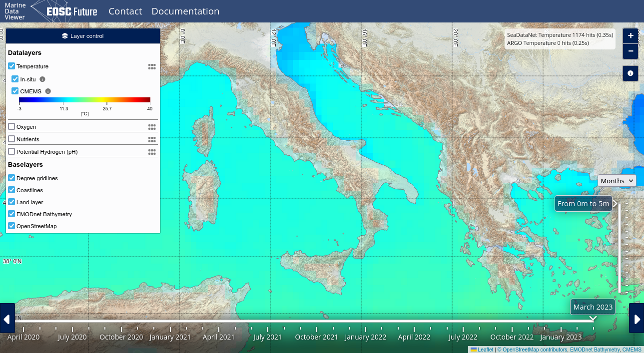Uncheck the Coastlines base layer
This screenshot has height=353, width=644.
(x=11, y=190)
